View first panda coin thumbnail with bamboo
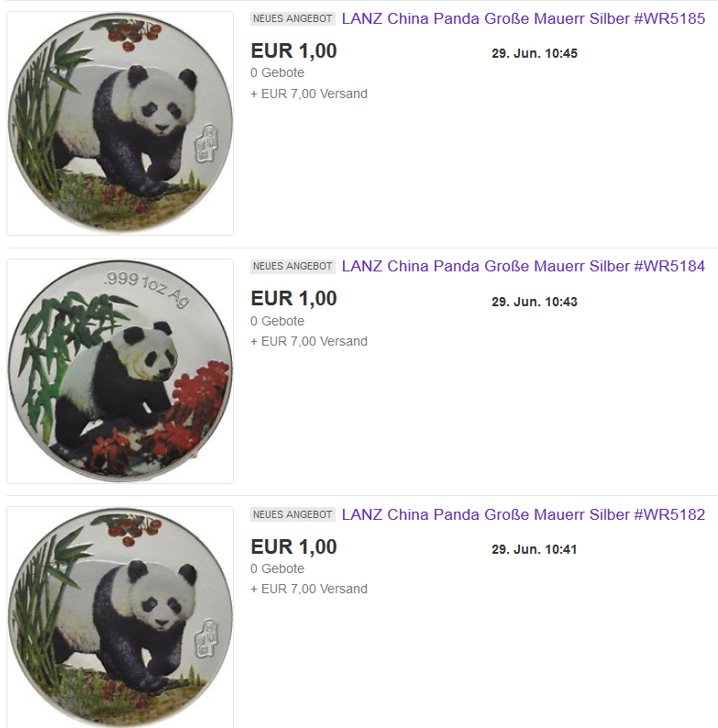The height and width of the screenshot is (728, 718). (x=120, y=123)
